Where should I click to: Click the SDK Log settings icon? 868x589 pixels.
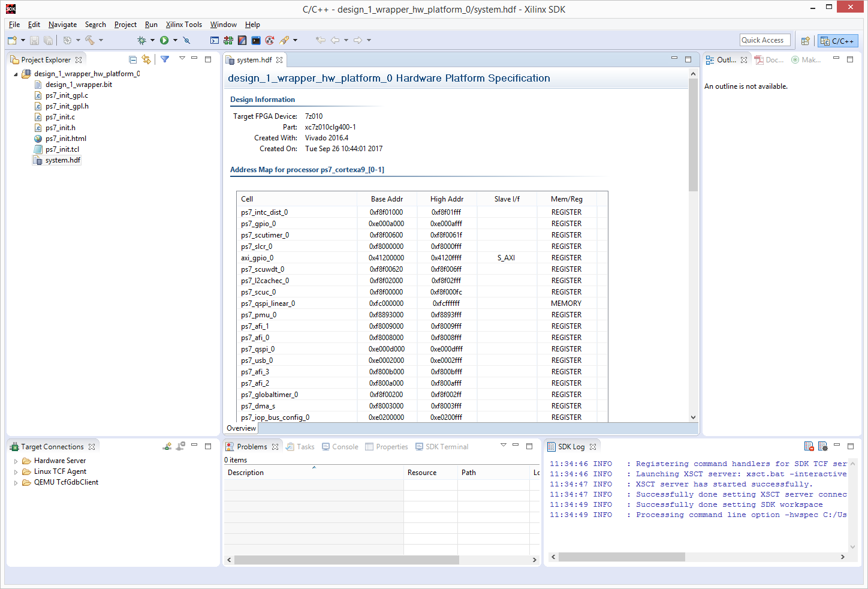pos(823,446)
